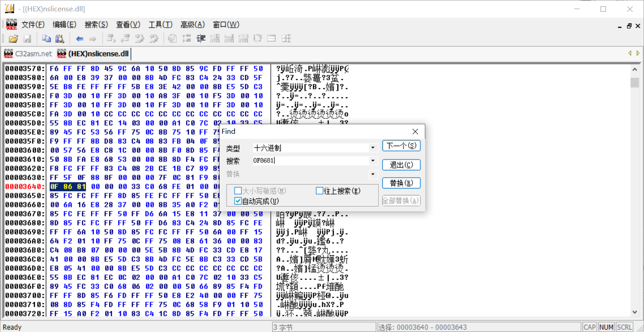Screen dimensions: 644x332
Task: Click the gray forward arrow icon
Action: pyautogui.click(x=93, y=39)
